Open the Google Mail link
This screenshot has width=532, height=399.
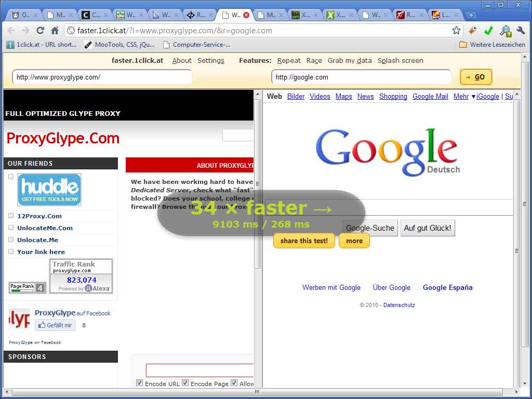click(x=430, y=96)
